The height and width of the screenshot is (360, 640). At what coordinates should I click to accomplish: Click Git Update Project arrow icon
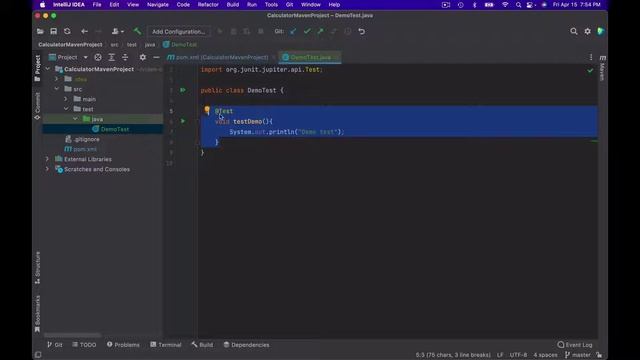pos(293,31)
